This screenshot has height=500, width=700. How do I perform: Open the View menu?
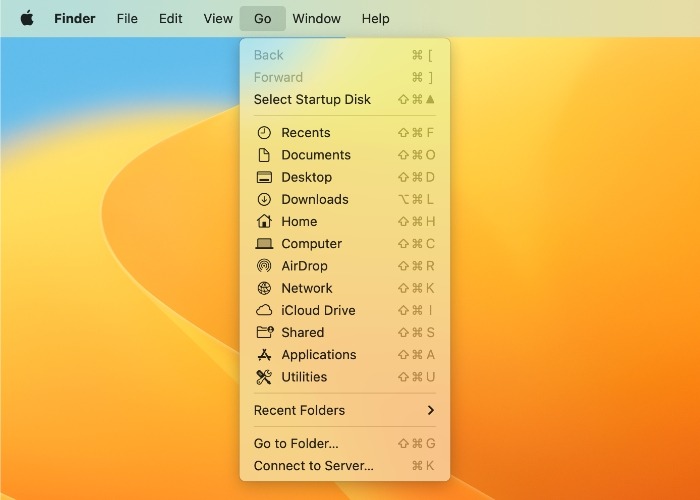(218, 18)
